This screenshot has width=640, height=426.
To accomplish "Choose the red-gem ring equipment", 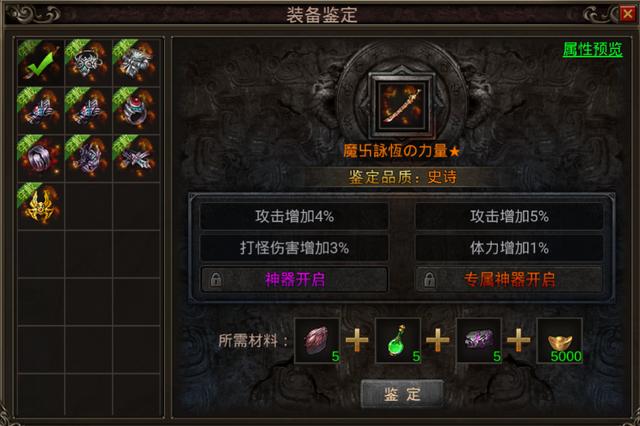I will (x=136, y=110).
